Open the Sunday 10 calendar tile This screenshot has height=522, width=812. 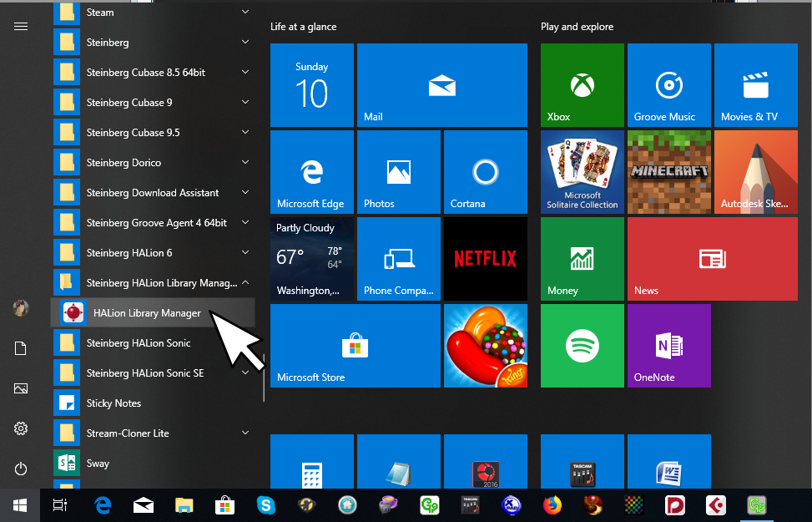tap(312, 85)
